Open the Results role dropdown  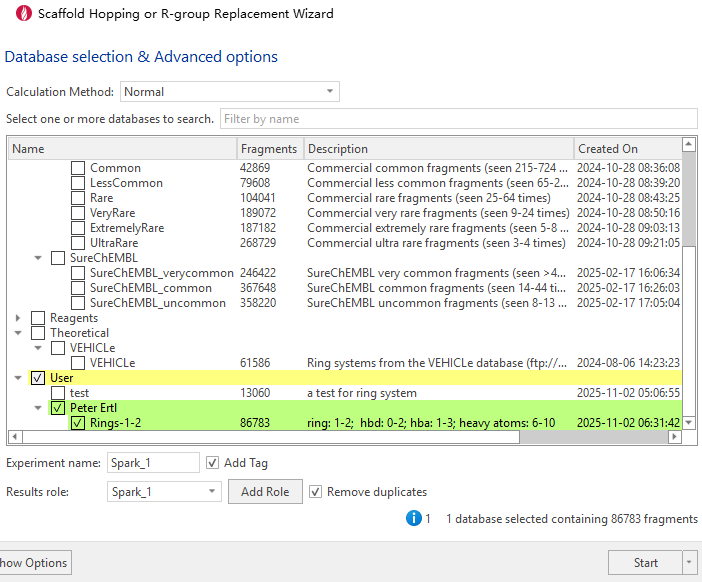coord(164,492)
